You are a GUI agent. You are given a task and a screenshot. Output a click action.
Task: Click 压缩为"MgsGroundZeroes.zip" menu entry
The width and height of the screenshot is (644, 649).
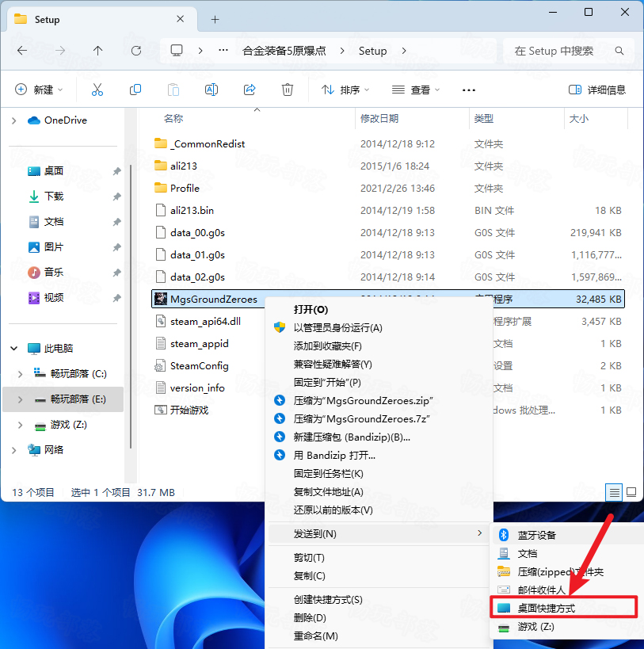point(380,401)
